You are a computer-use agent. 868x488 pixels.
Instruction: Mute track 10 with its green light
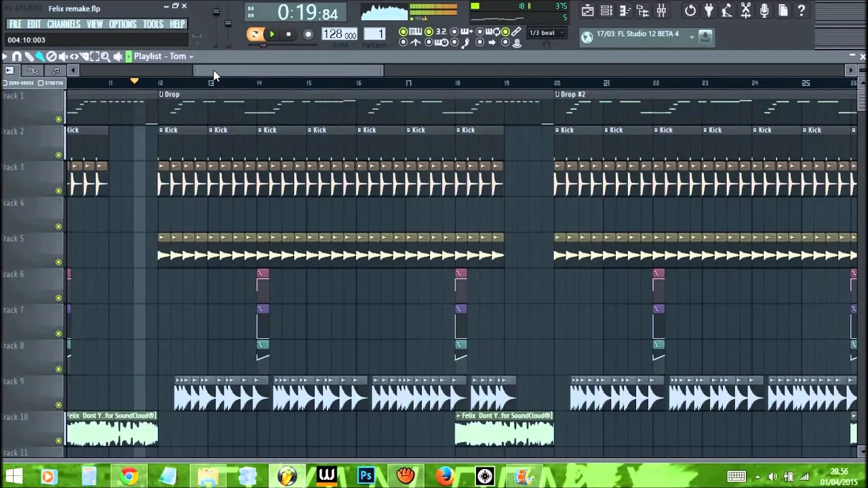click(x=58, y=441)
